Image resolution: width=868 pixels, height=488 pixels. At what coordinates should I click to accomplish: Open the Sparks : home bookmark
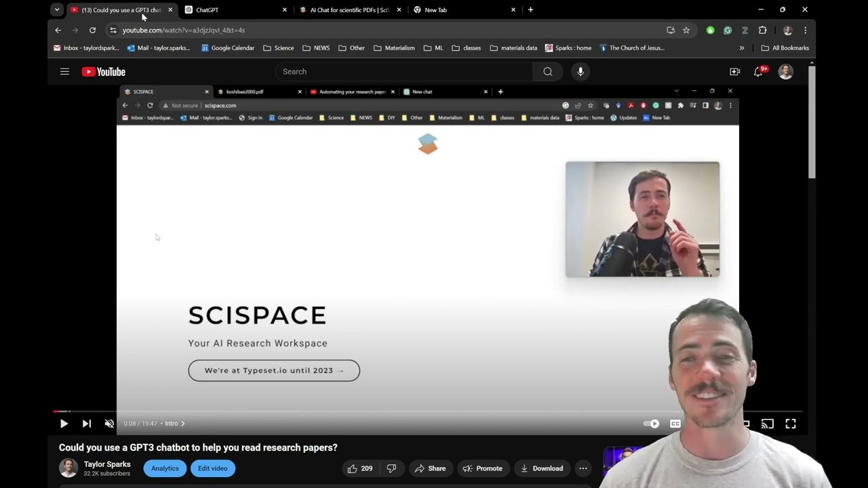pyautogui.click(x=568, y=48)
